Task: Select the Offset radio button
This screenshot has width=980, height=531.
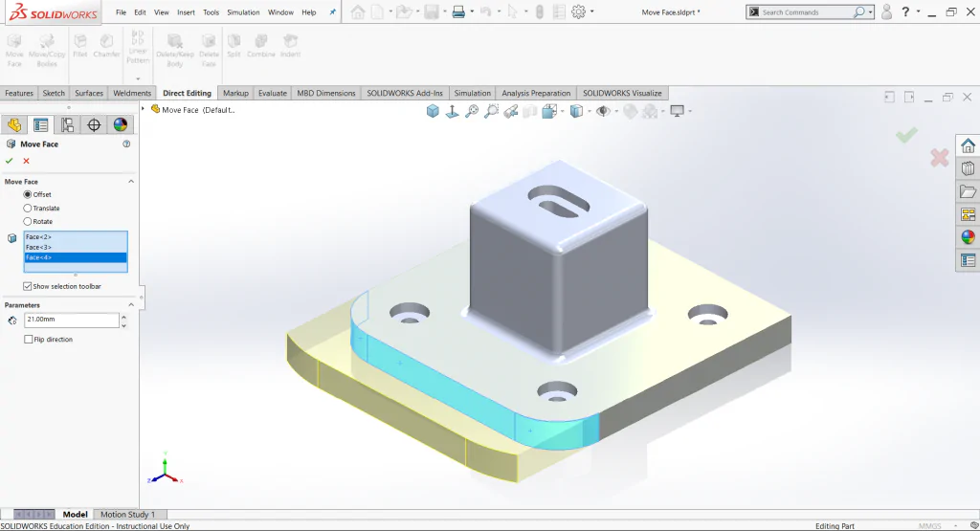Action: [x=28, y=194]
